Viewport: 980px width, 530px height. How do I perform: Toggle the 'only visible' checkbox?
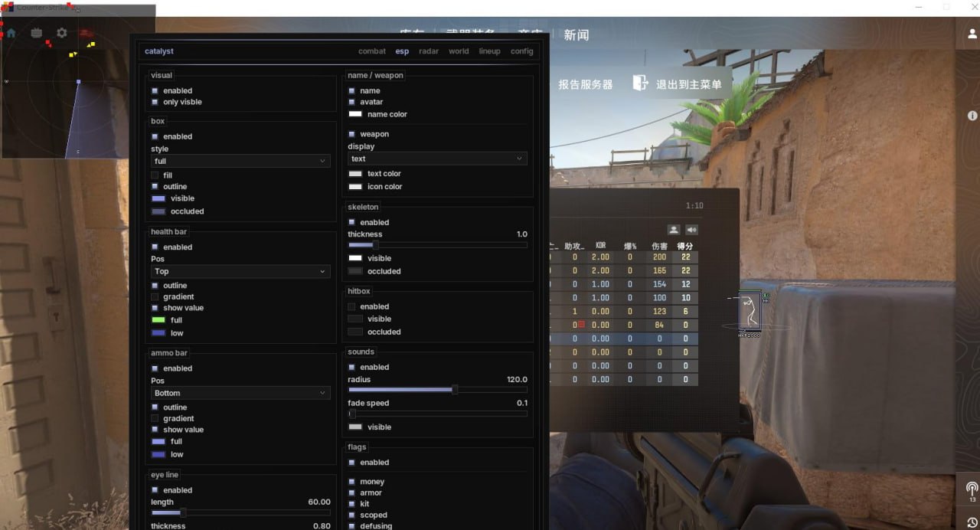(x=155, y=102)
